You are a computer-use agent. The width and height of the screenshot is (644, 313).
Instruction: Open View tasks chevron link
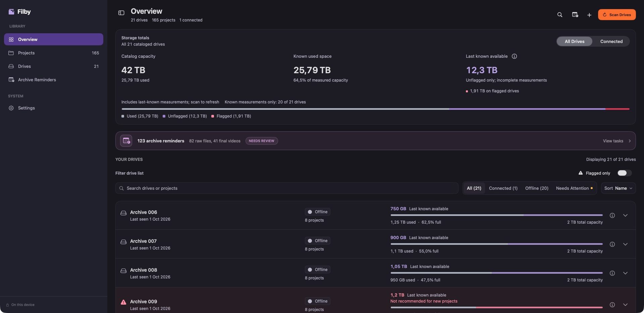(616, 141)
